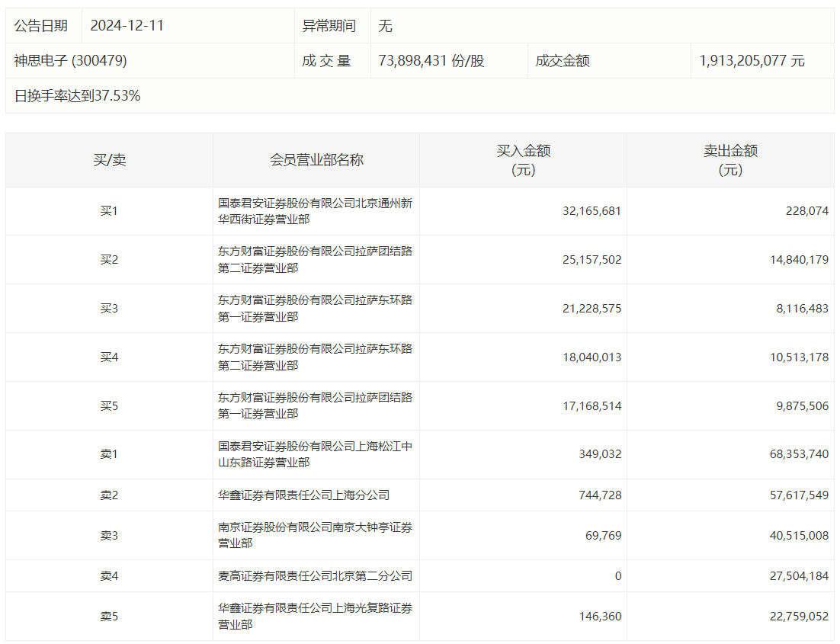Open 华鑫证券上海光复路证券营业部 entry
The height and width of the screenshot is (644, 840).
[x=315, y=616]
